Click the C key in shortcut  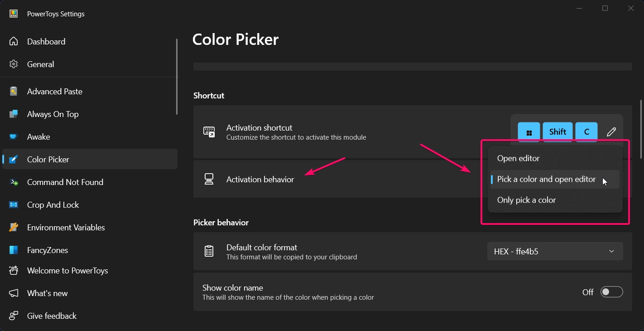(586, 132)
